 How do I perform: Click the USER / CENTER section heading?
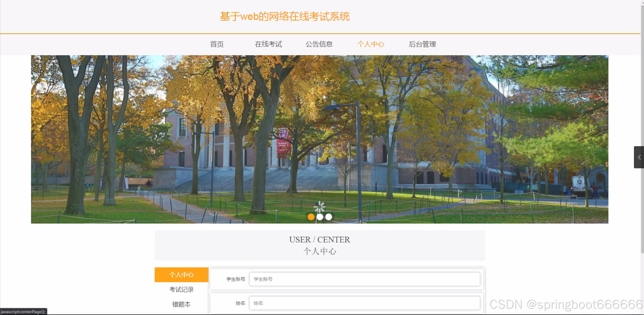pos(319,240)
